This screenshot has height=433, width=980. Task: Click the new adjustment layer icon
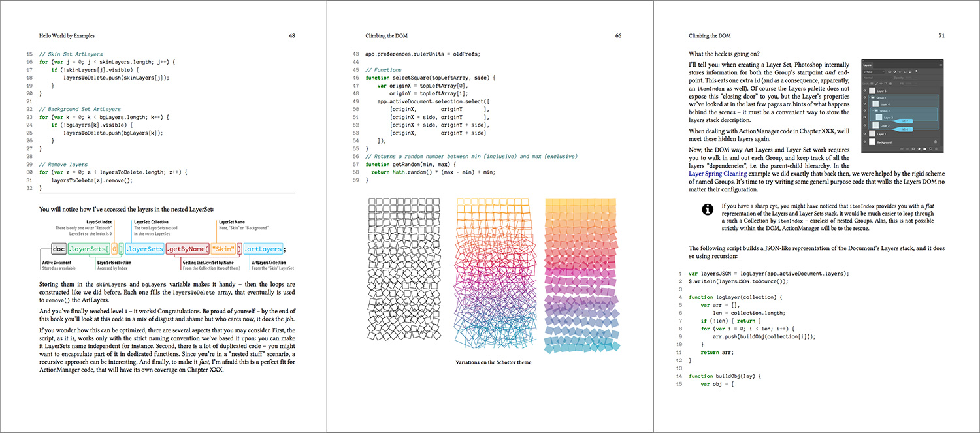[919, 148]
